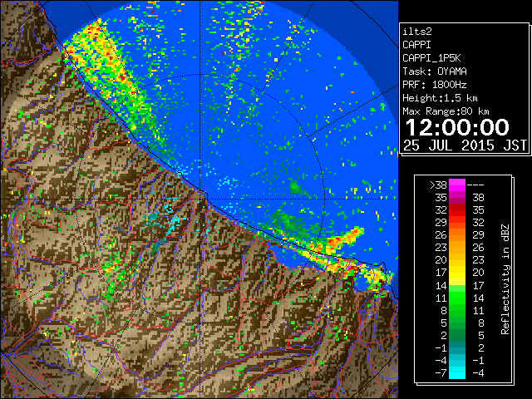This screenshot has width=532, height=399.
Task: Pick the bright green band of reflectivity scale
Action: tap(457, 298)
